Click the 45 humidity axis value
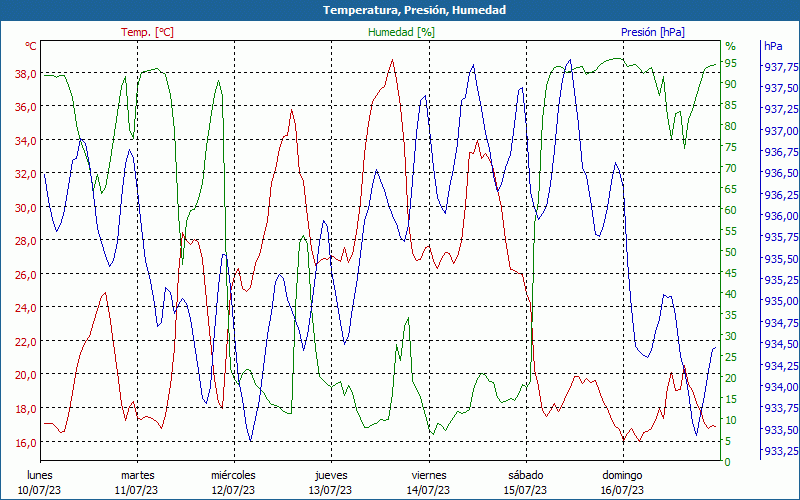 [731, 273]
